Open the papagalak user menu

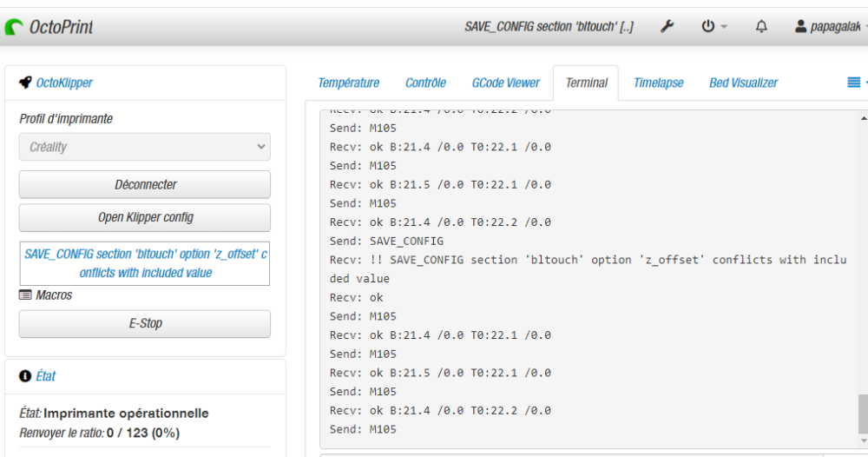pyautogui.click(x=831, y=26)
